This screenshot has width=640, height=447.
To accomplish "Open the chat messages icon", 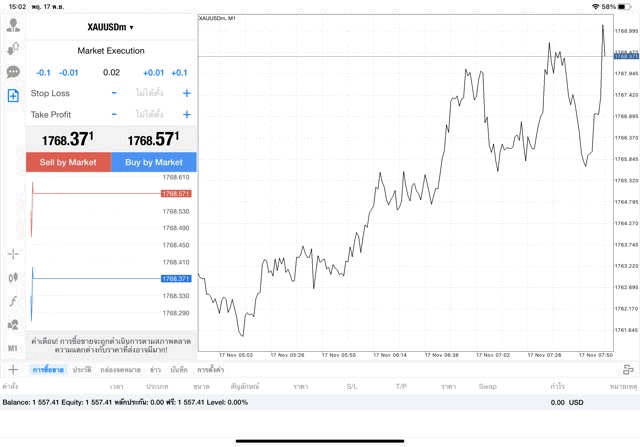I will 13,72.
